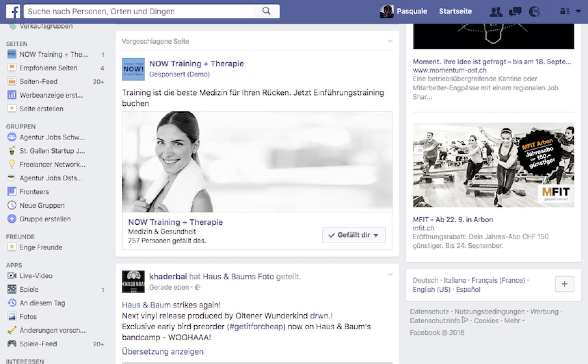
Task: Expand options chevron on Vorgeschlagene Seite post
Action: pos(390,41)
